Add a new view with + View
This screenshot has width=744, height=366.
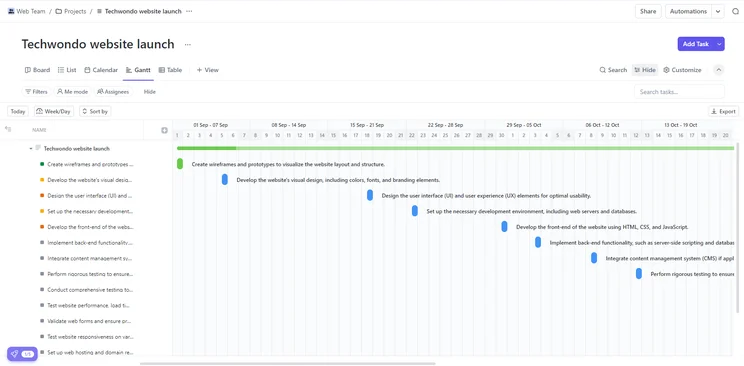[x=207, y=70]
